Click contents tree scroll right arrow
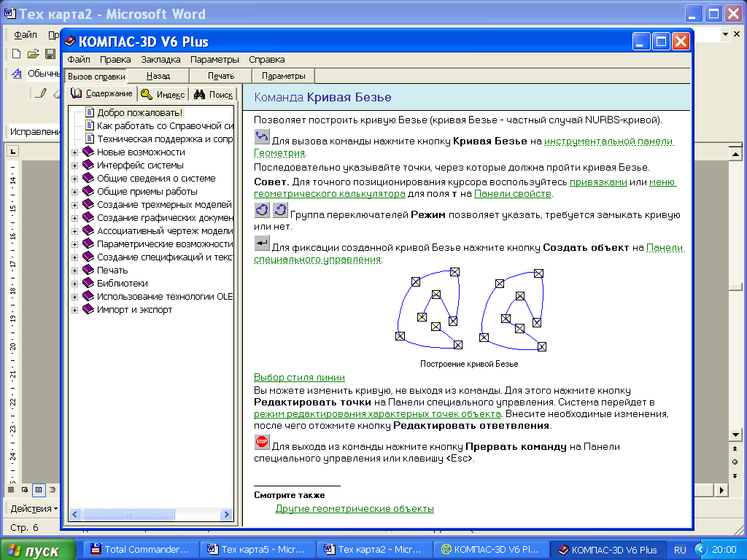Screen dimensions: 747x560 point(226,514)
